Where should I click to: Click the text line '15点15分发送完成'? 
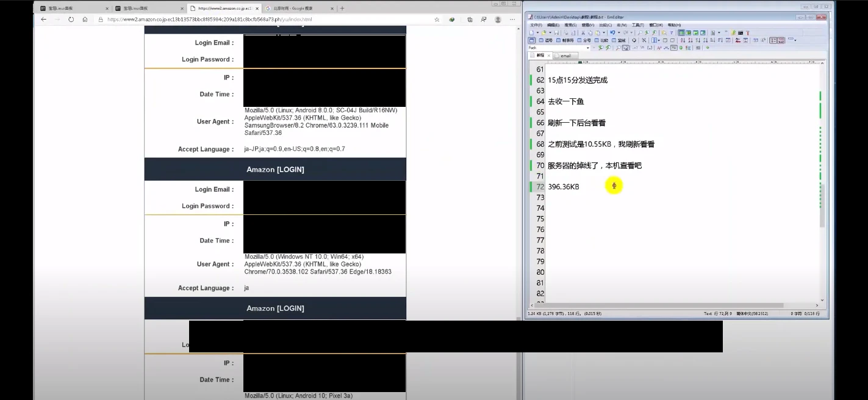pos(578,80)
